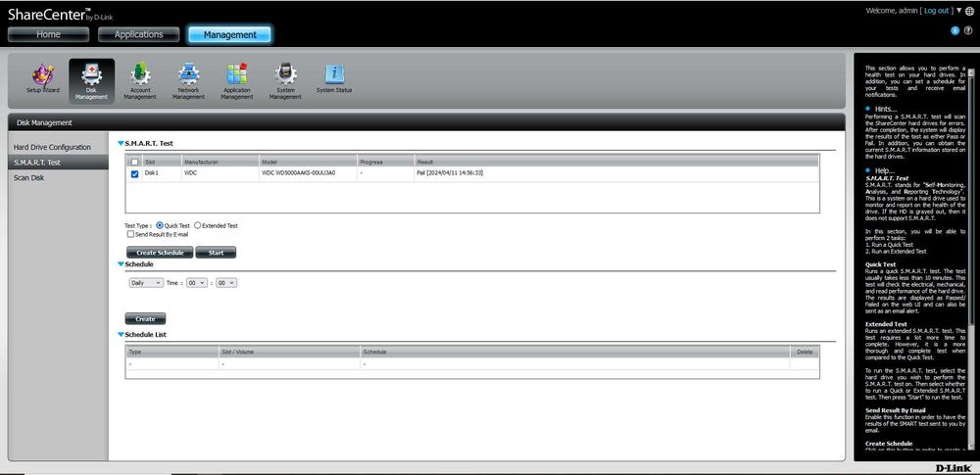The height and width of the screenshot is (475, 980).
Task: Switch to the Management tab
Action: [x=230, y=35]
